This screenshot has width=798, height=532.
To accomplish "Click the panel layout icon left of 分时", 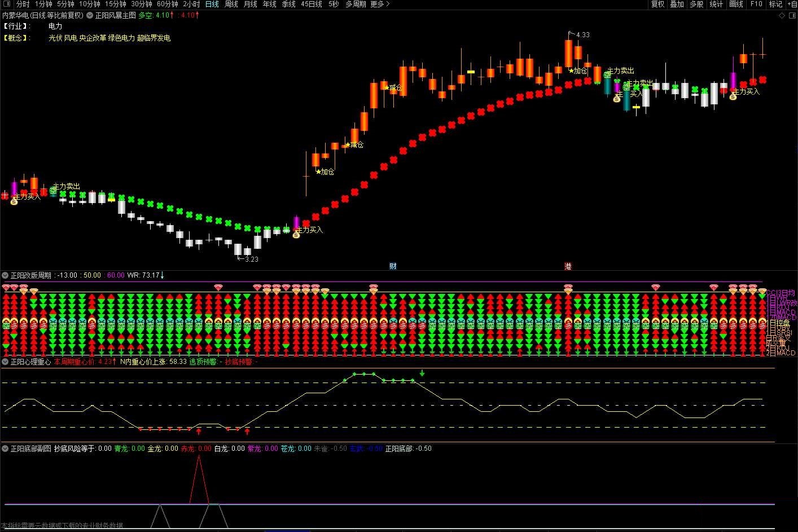I will (x=6, y=4).
